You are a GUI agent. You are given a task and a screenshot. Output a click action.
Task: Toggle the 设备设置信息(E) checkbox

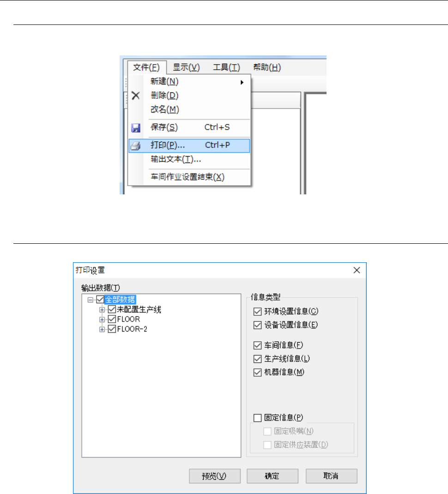coord(258,325)
